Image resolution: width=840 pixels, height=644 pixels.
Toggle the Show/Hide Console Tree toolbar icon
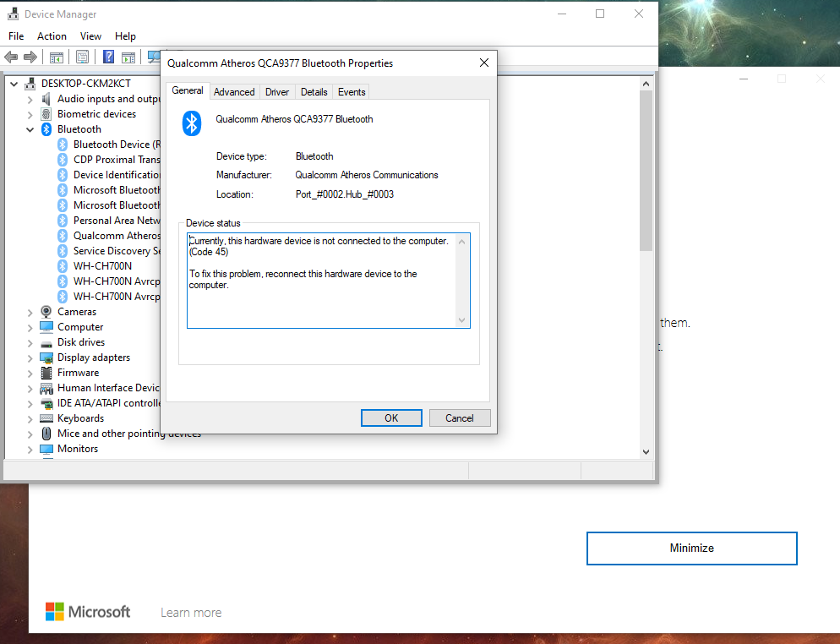(x=57, y=57)
